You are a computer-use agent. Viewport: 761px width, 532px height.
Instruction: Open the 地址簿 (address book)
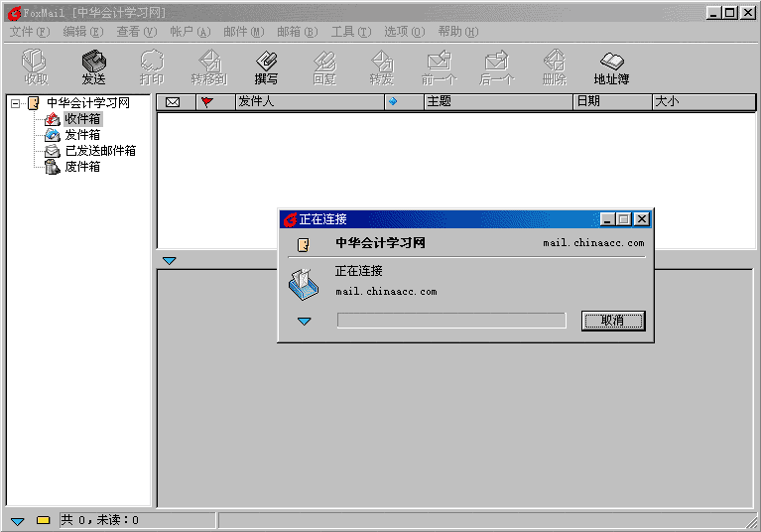[611, 66]
